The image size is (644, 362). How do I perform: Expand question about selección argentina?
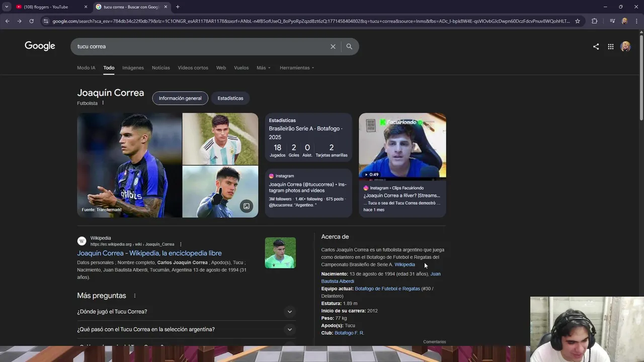[x=186, y=329]
